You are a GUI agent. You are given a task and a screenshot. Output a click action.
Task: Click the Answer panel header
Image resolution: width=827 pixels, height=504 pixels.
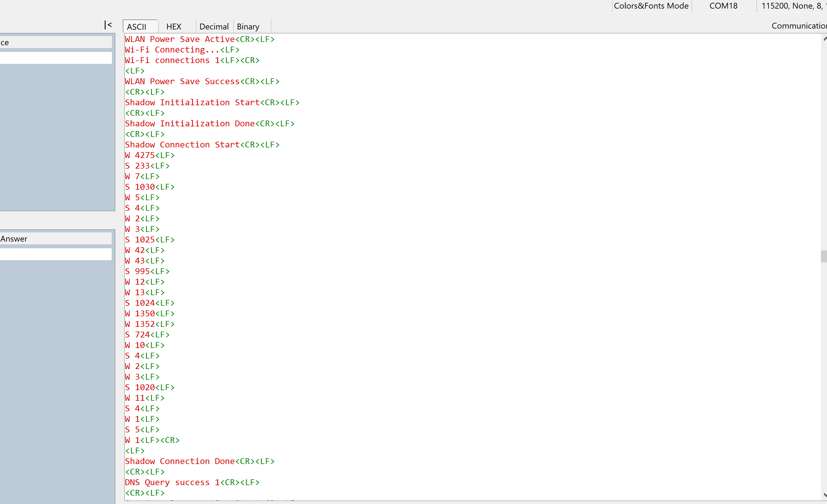(14, 239)
